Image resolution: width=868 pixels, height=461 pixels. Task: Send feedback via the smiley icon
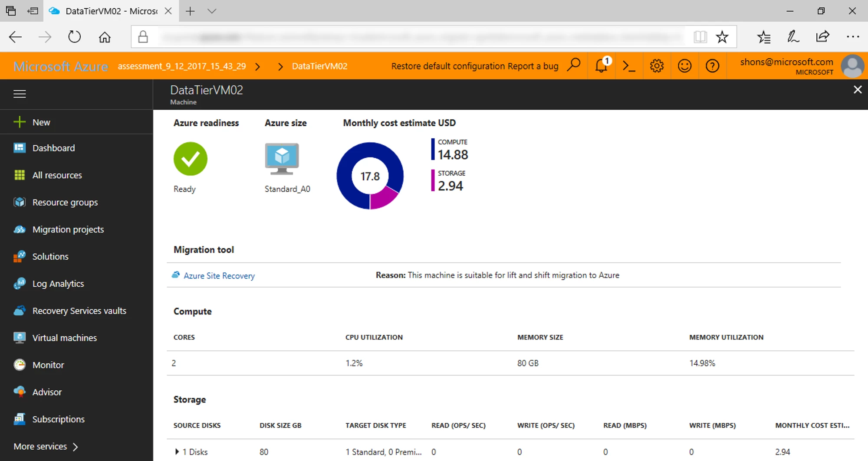684,65
